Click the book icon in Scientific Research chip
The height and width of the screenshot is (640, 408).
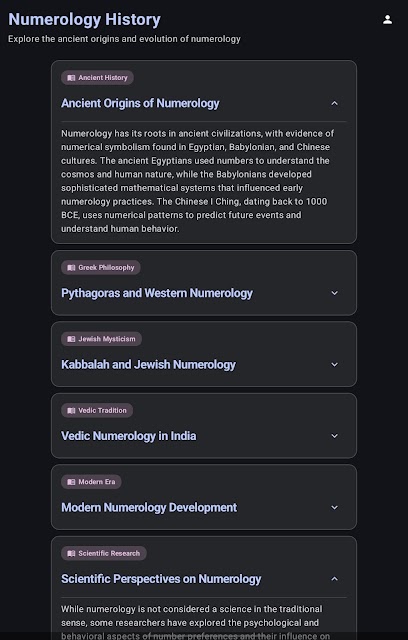click(71, 553)
